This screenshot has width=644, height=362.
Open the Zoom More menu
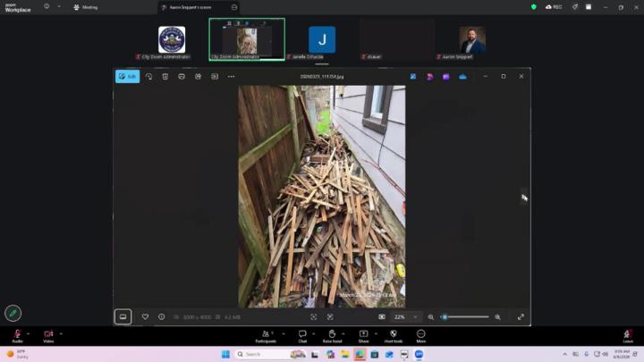421,336
